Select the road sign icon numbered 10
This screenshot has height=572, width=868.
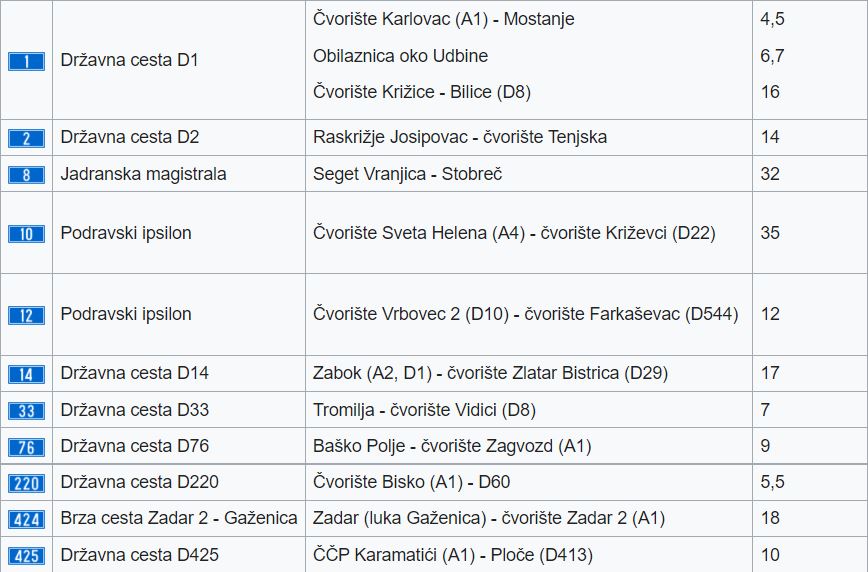(26, 234)
